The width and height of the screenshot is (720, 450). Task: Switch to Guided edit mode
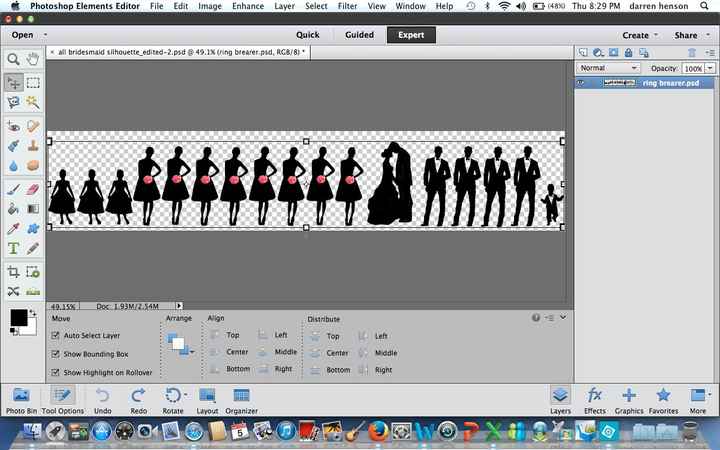[360, 35]
